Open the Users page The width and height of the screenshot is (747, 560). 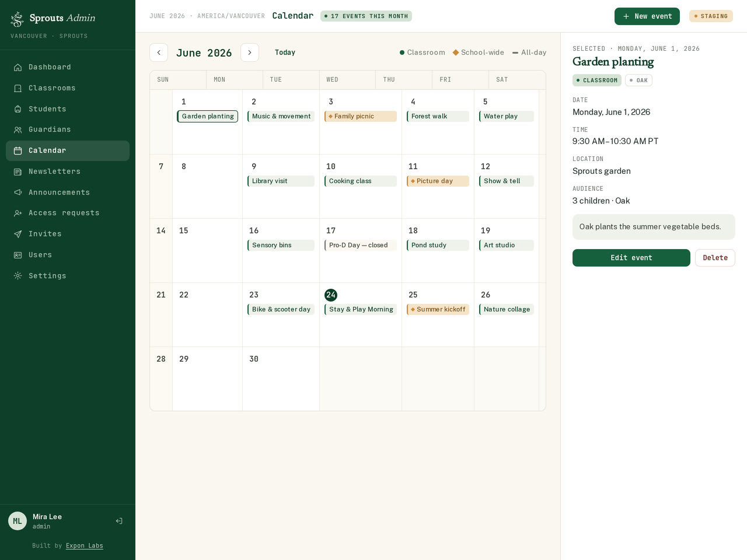click(68, 255)
